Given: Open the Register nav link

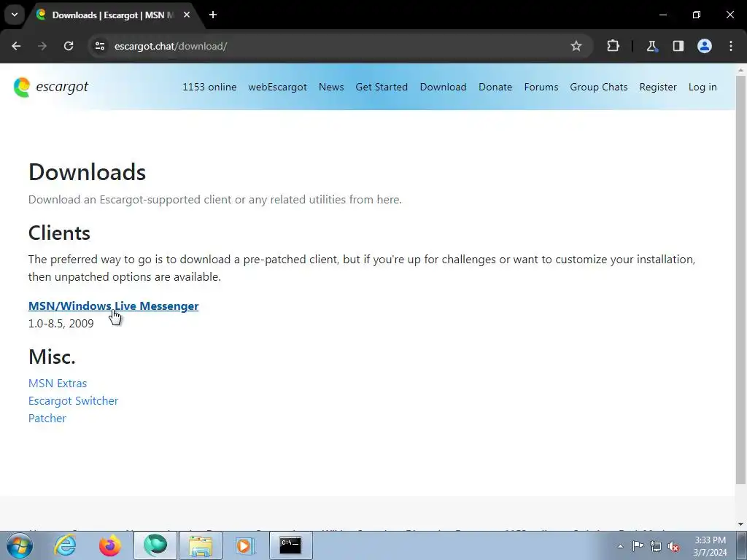Looking at the screenshot, I should pos(658,87).
